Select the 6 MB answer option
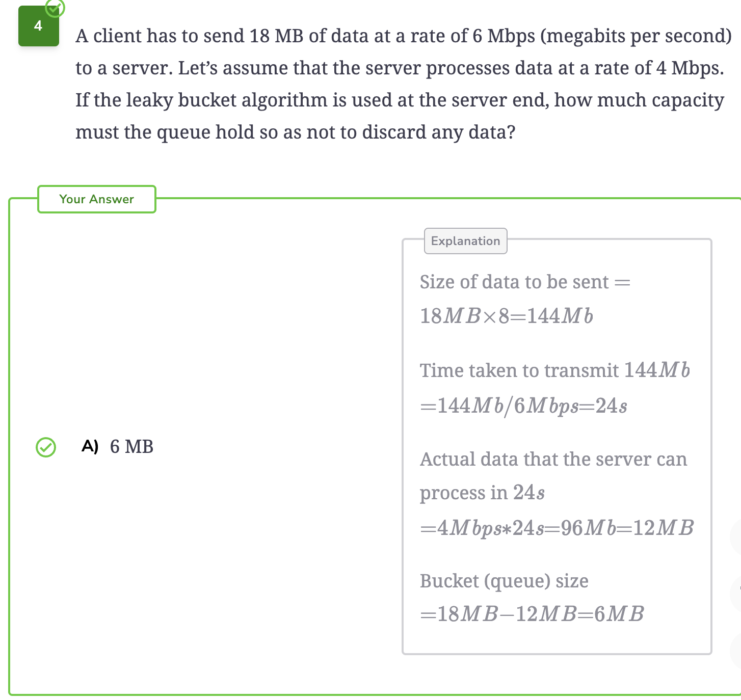 131,447
